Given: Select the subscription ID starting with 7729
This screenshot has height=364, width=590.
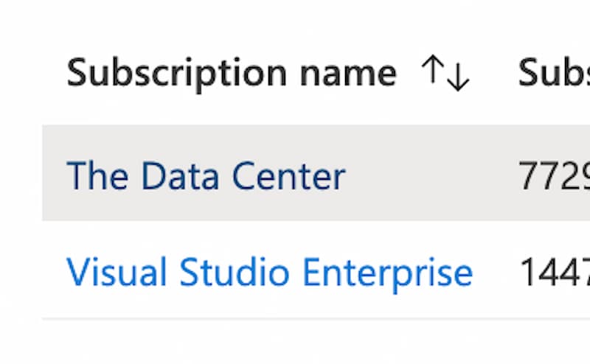Looking at the screenshot, I should [554, 175].
